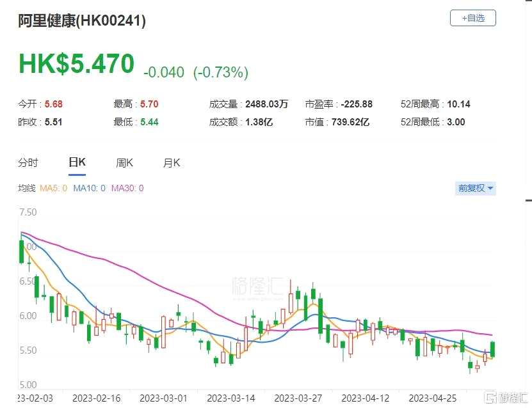
Task: Click the 2023-03-14 date axis label
Action: pyautogui.click(x=231, y=398)
